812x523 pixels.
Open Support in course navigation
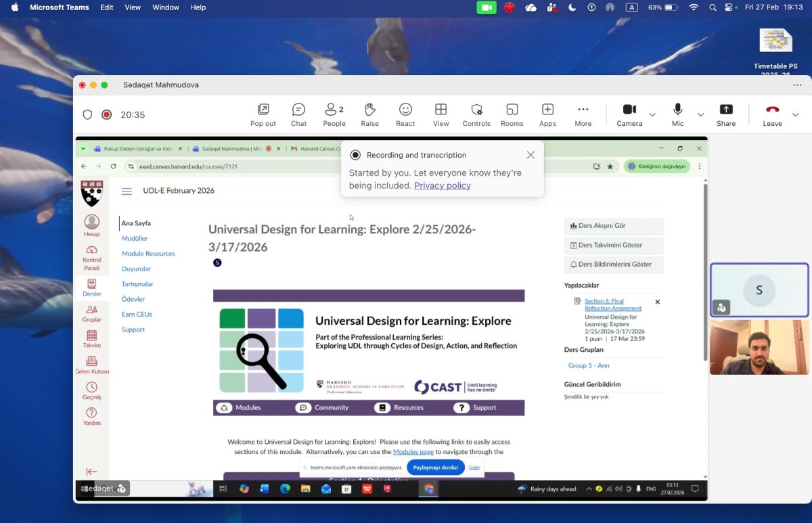[x=133, y=329]
